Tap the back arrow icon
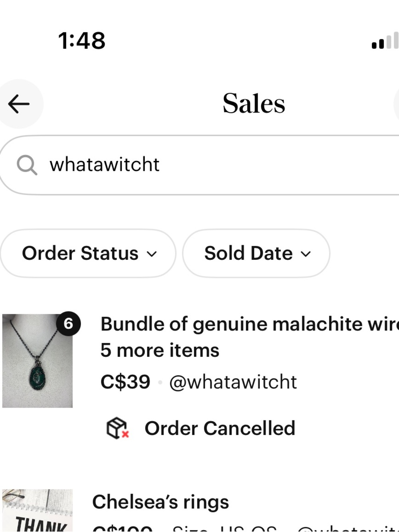 [x=19, y=104]
